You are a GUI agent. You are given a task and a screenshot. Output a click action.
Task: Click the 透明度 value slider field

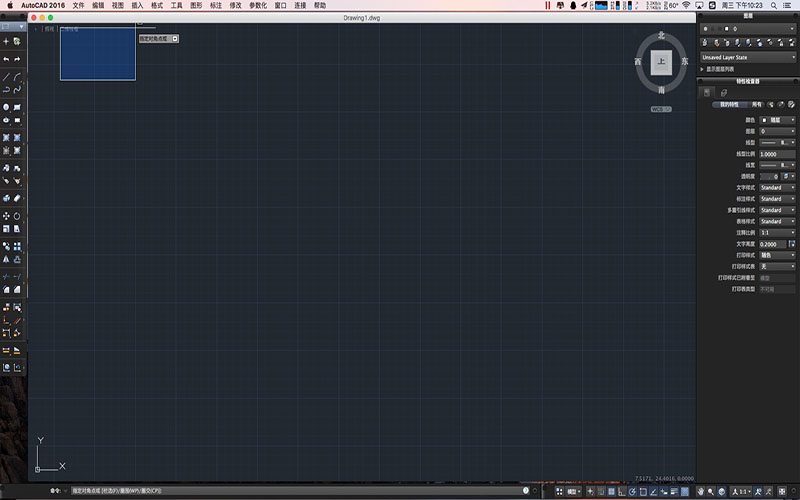point(769,176)
